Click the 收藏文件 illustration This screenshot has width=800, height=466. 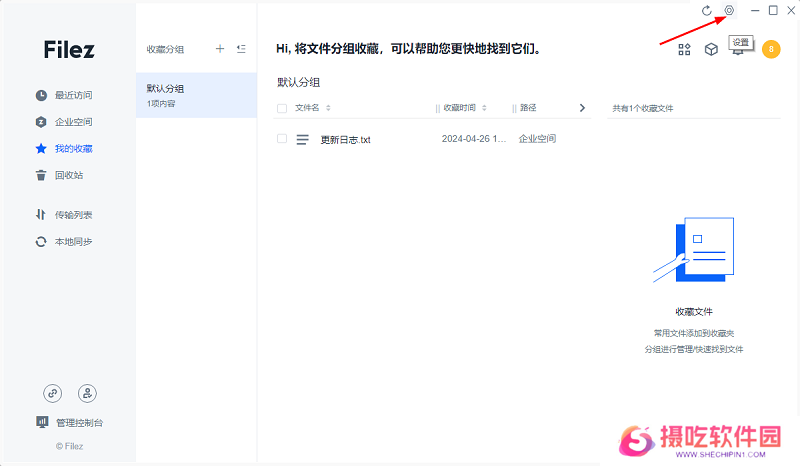pos(694,250)
